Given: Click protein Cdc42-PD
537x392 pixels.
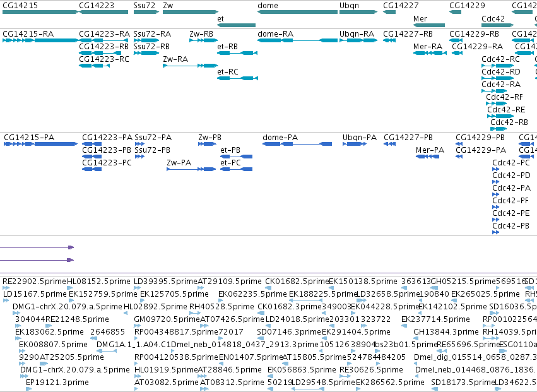Looking at the screenshot, I should [495, 182].
